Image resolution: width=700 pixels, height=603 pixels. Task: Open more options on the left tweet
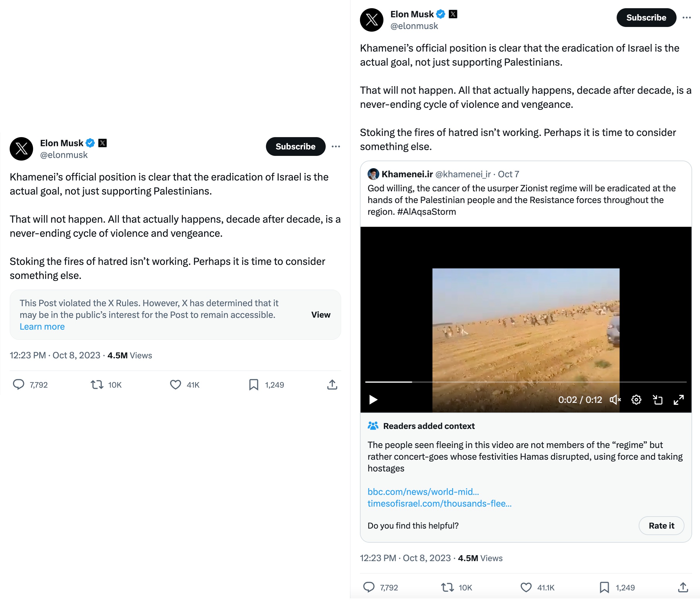tap(336, 147)
